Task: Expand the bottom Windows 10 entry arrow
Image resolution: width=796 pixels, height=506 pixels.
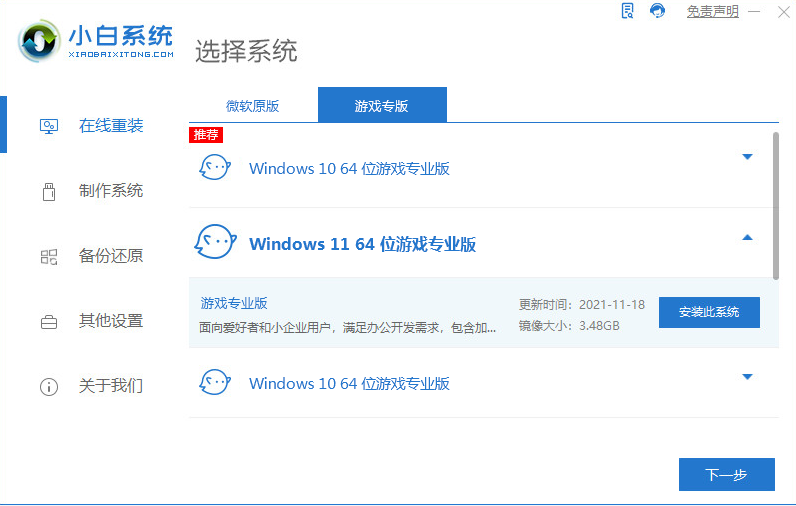Action: (x=747, y=377)
